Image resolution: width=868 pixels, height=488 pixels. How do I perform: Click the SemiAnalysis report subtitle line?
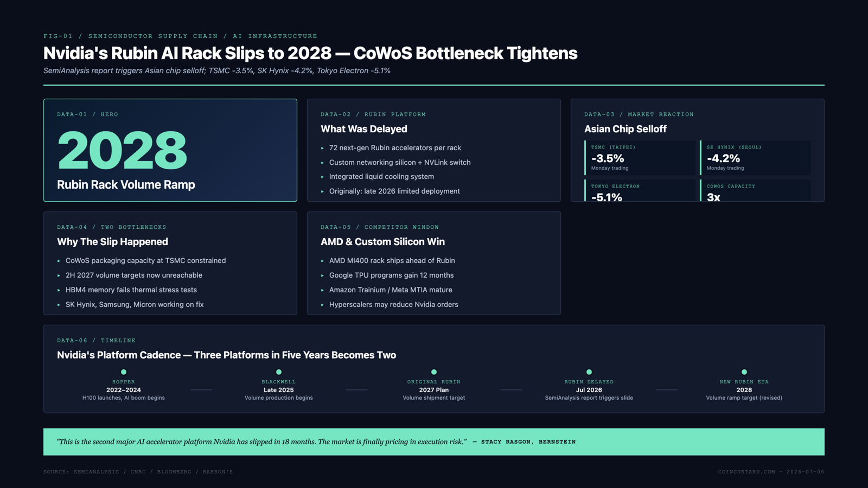(x=217, y=71)
